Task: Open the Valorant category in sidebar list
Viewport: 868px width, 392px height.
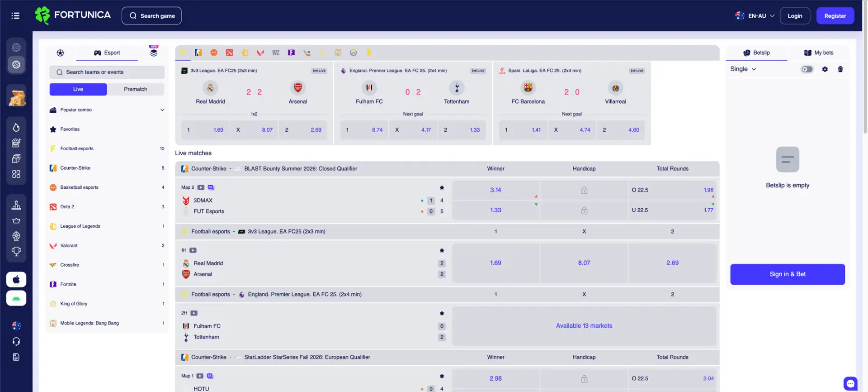Action: click(x=107, y=246)
